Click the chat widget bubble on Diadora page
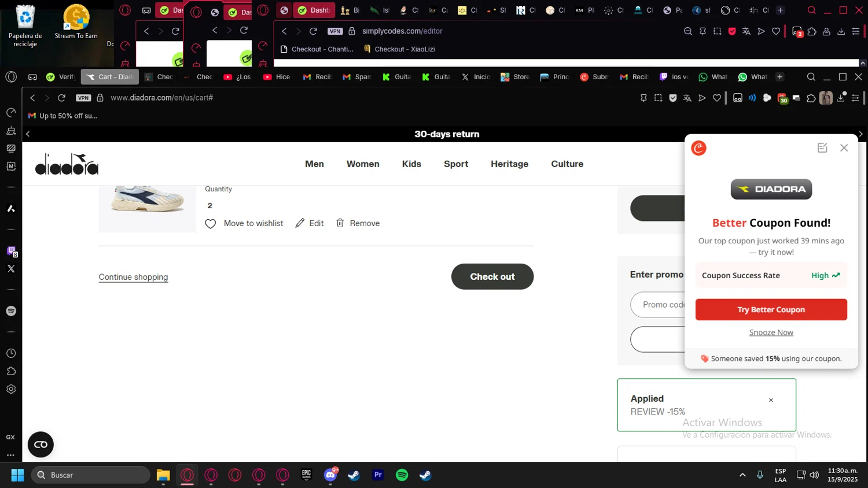Viewport: 868px width, 488px height. (x=41, y=445)
